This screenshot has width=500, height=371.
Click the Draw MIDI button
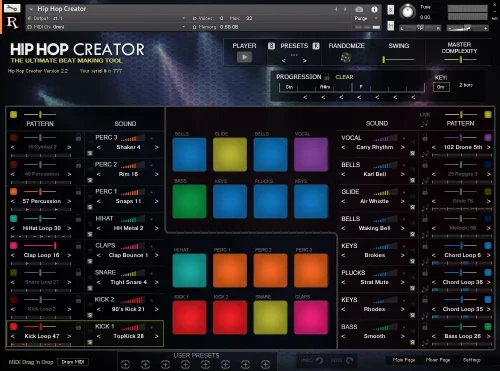coord(73,362)
